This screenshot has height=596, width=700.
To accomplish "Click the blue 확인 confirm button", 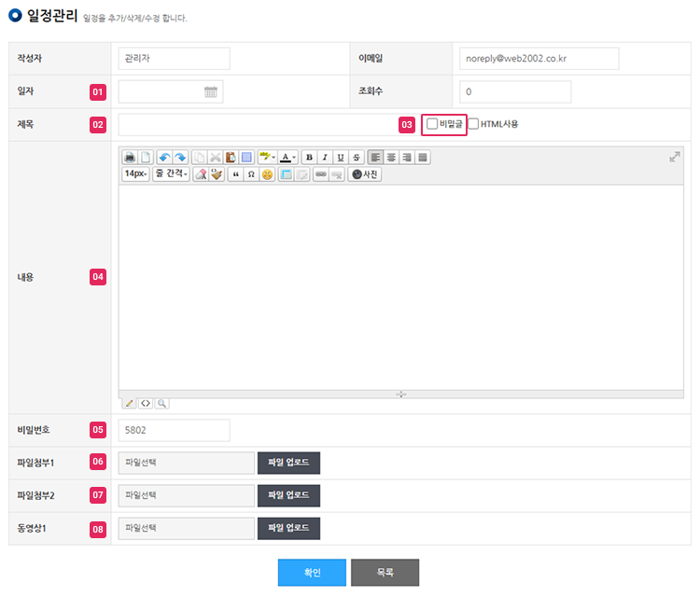I will tap(312, 573).
